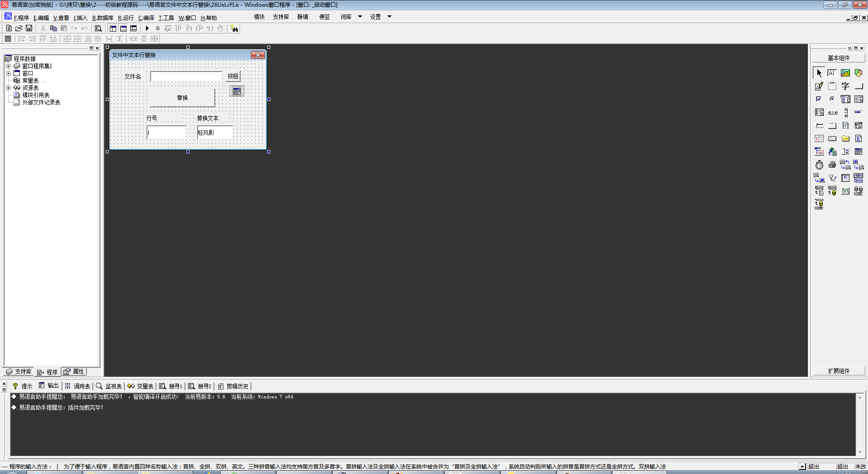Viewport: 868px width, 474px height.
Task: Click the 模块 item in top bar
Action: point(259,17)
